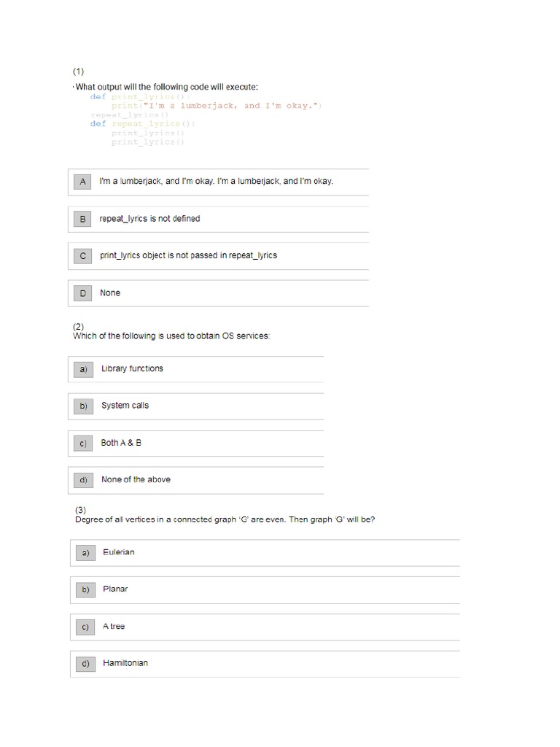Click the c) box next to "A tree"

85,627
